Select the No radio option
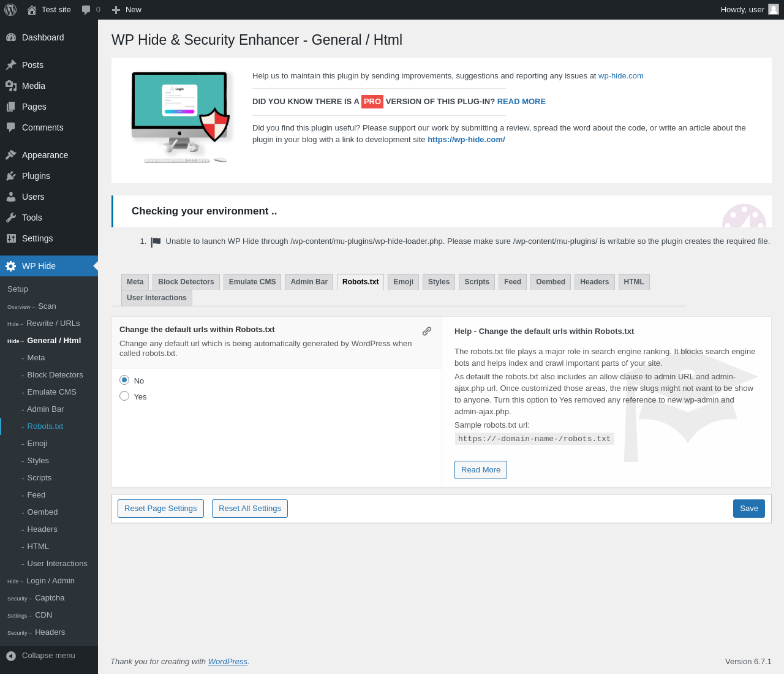784x674 pixels. tap(124, 380)
